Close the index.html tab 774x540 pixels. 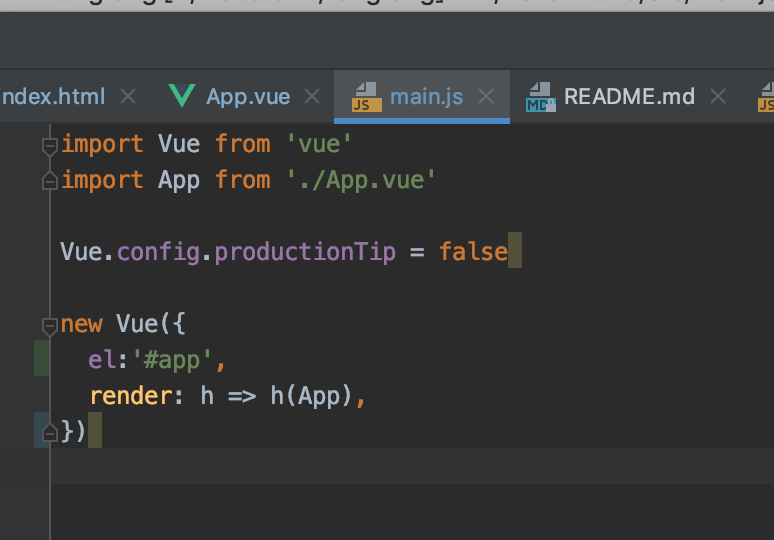[128, 96]
